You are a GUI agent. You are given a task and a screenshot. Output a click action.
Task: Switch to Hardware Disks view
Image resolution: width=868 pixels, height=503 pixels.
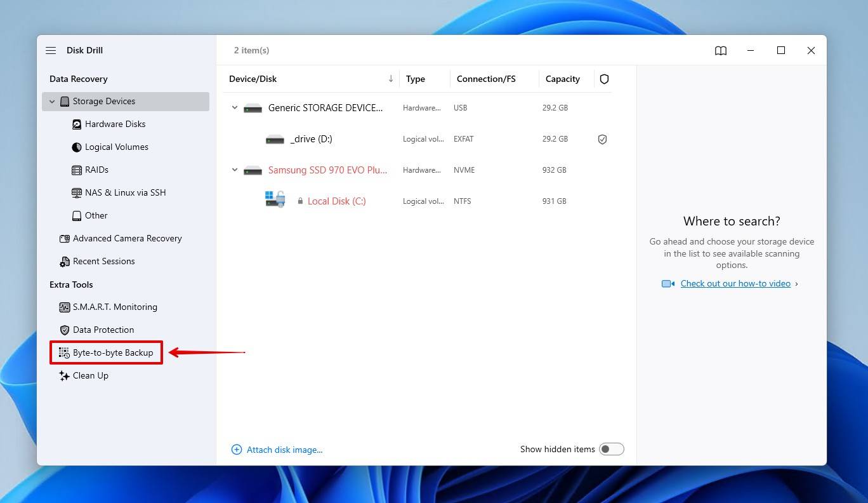coord(115,124)
